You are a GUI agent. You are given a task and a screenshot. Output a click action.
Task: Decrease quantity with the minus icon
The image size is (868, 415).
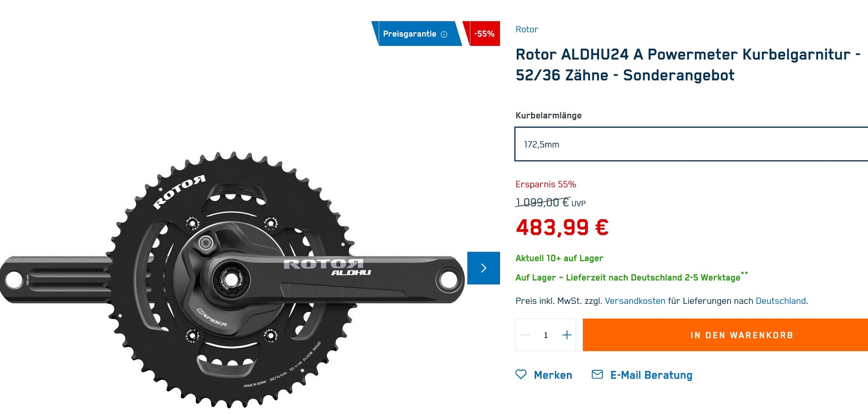[x=525, y=335]
